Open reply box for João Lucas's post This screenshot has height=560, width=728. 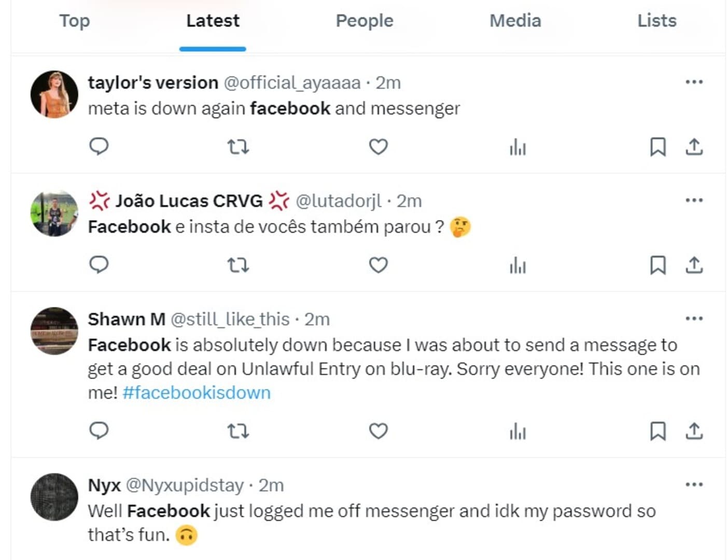99,265
